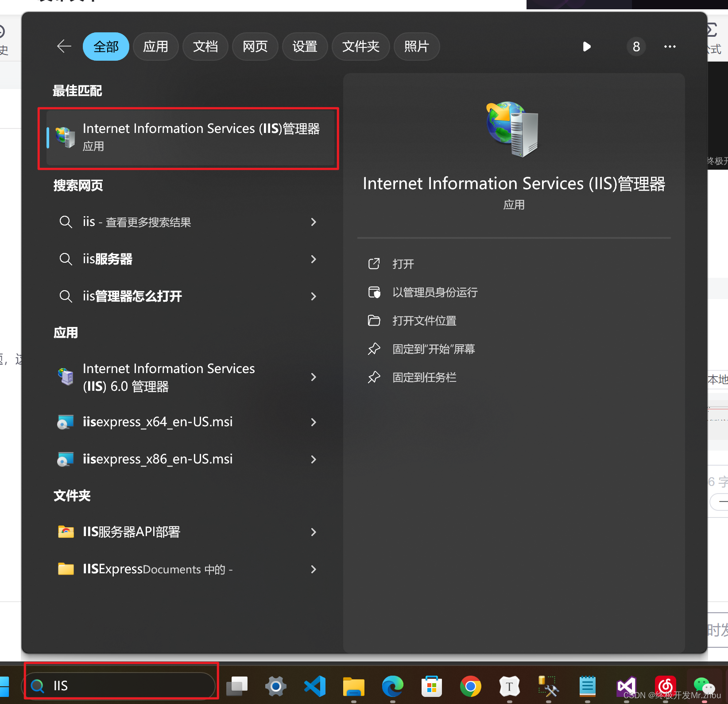Choose 以管理员身份运行
This screenshot has width=728, height=704.
[435, 292]
